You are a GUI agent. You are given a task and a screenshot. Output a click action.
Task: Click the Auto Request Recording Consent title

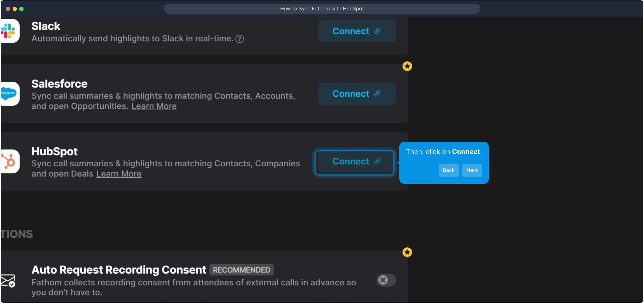pyautogui.click(x=119, y=270)
